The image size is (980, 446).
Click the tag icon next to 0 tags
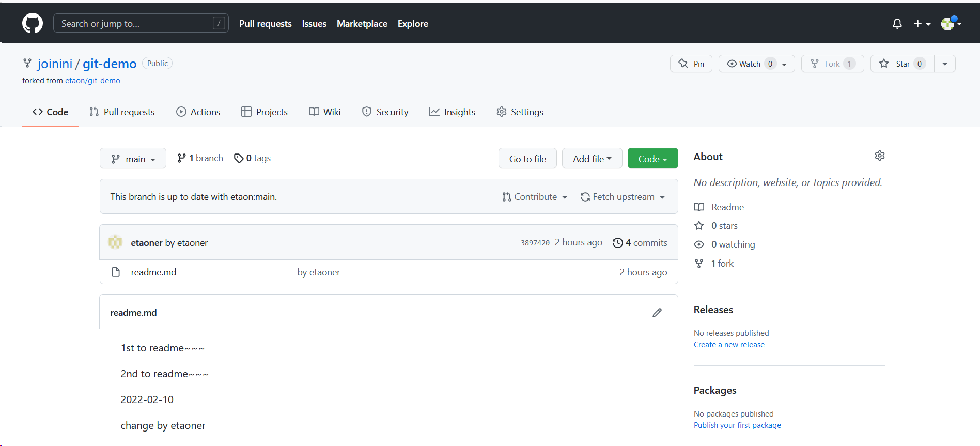[x=239, y=158]
